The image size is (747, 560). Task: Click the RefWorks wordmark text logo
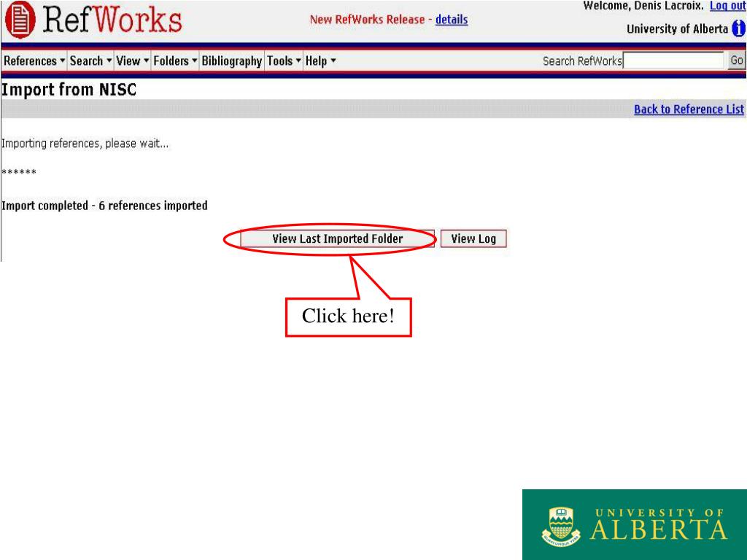(x=113, y=20)
